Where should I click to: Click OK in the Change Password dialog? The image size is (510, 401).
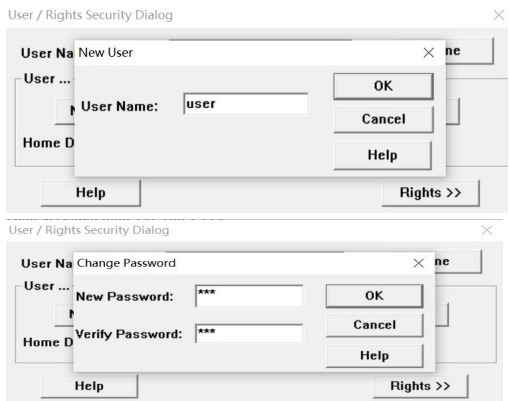point(374,296)
